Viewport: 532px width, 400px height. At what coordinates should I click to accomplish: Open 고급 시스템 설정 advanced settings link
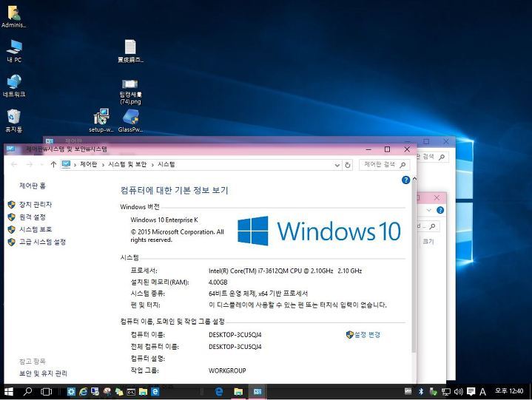pos(42,242)
